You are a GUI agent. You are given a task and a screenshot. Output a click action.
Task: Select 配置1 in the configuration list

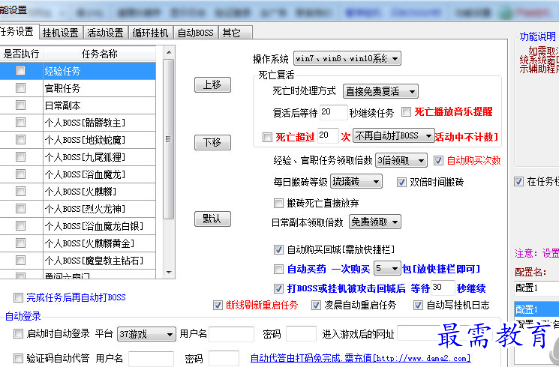point(537,309)
